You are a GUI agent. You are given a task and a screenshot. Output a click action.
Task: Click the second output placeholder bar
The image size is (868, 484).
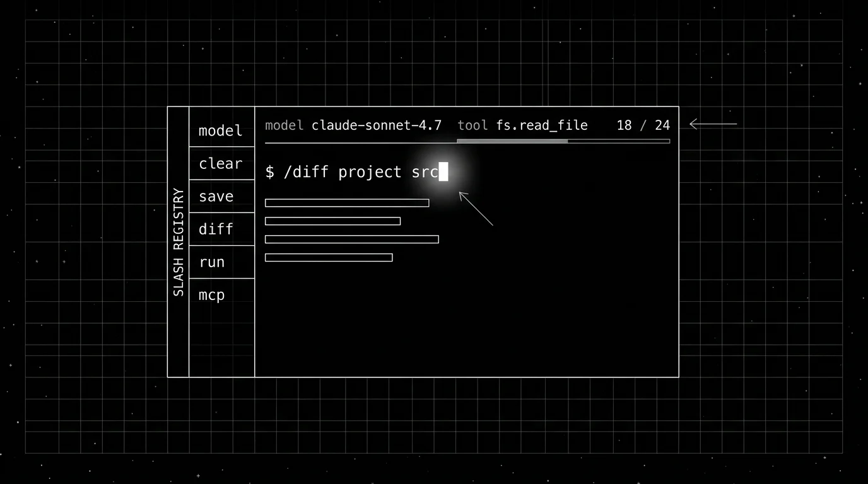click(x=332, y=221)
